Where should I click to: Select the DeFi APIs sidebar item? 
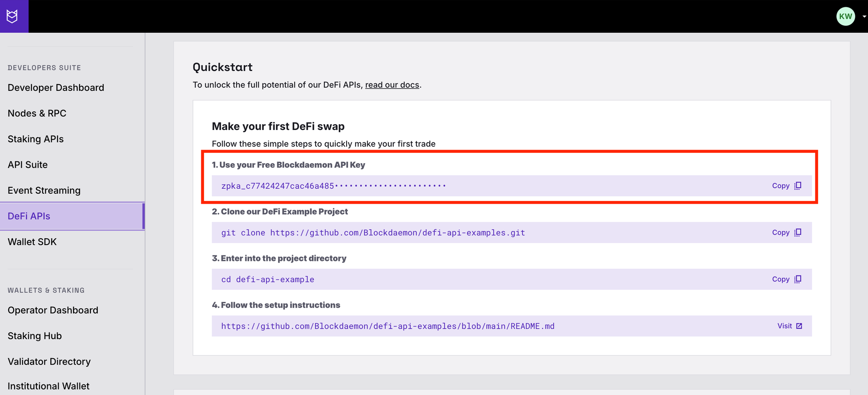[x=72, y=216]
